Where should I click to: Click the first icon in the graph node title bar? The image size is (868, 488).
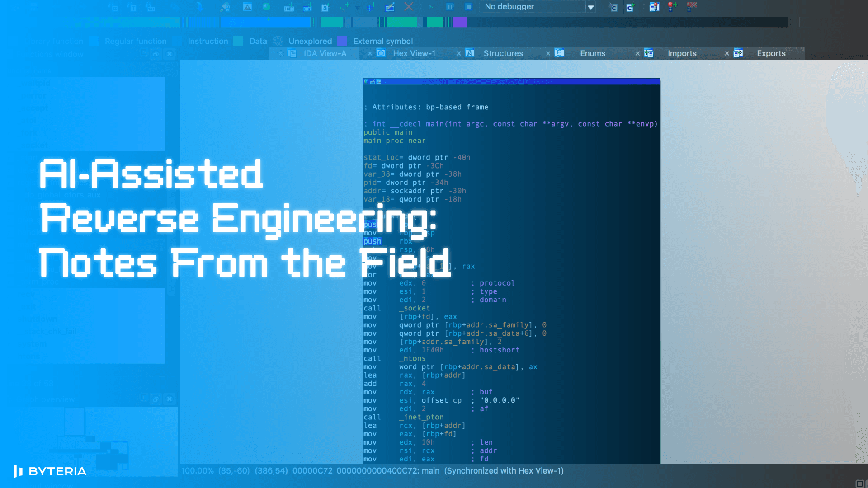click(366, 82)
